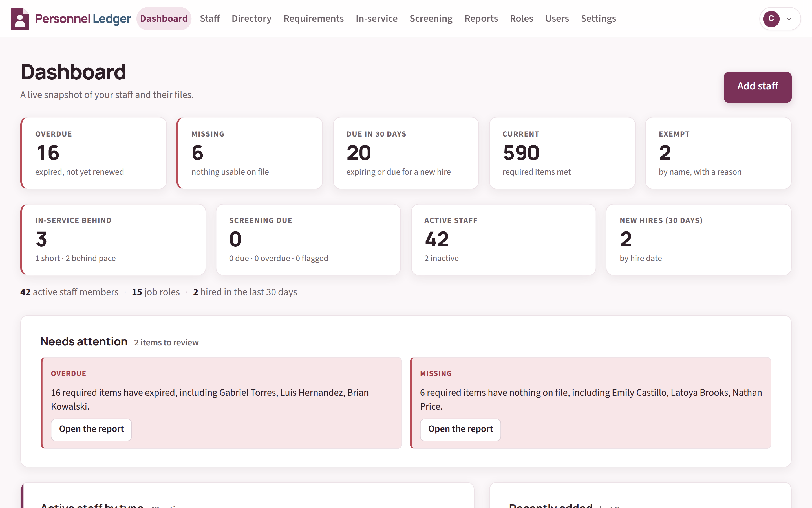Click the '2 inactive' text
812x508 pixels.
pyautogui.click(x=441, y=258)
